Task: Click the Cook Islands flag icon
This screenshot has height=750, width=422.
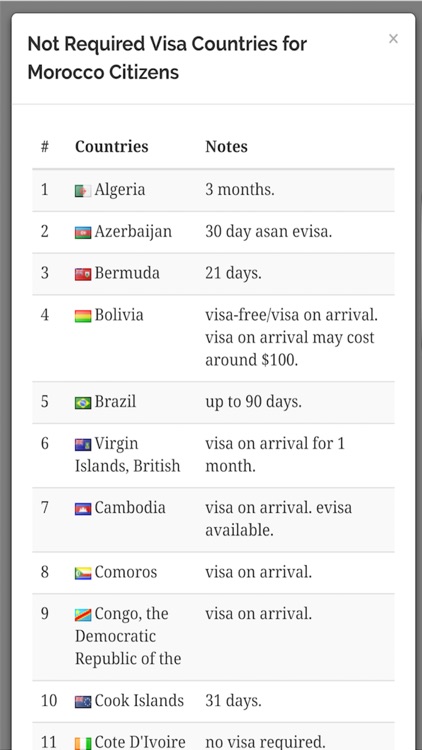Action: [x=83, y=702]
